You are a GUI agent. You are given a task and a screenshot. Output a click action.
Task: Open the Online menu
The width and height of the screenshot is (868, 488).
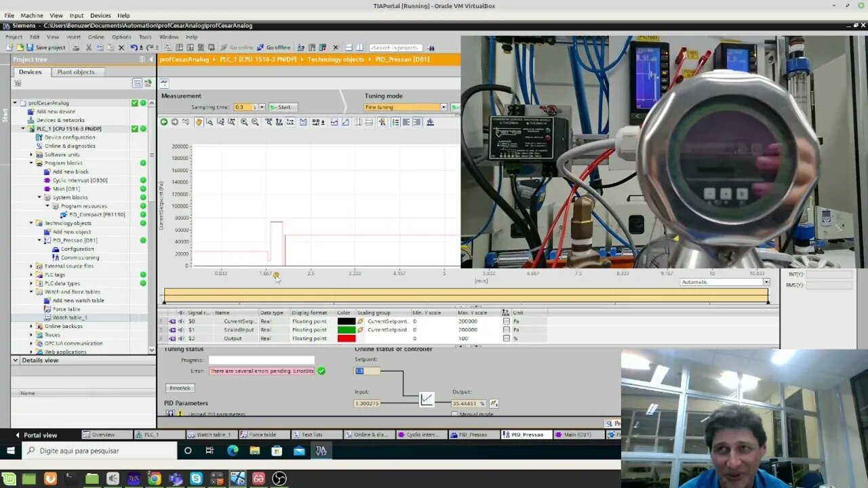point(96,37)
